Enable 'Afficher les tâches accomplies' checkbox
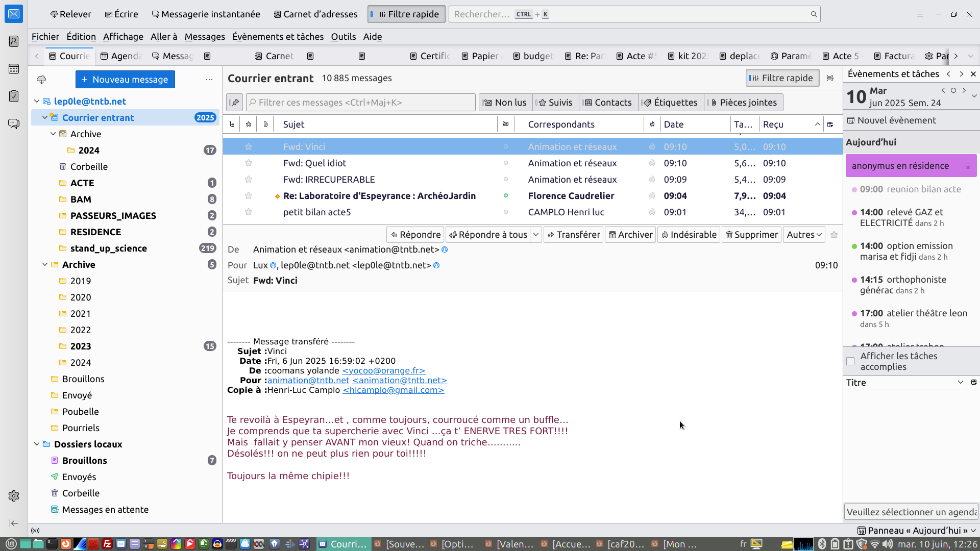The width and height of the screenshot is (980, 551). tap(850, 361)
